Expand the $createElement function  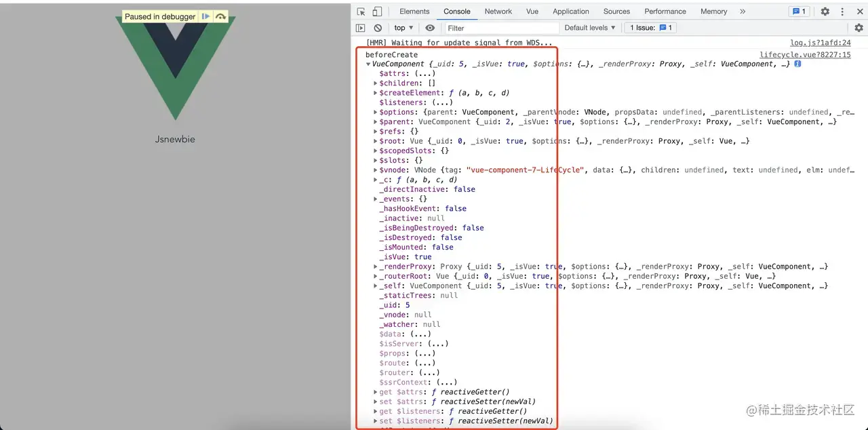coord(376,93)
